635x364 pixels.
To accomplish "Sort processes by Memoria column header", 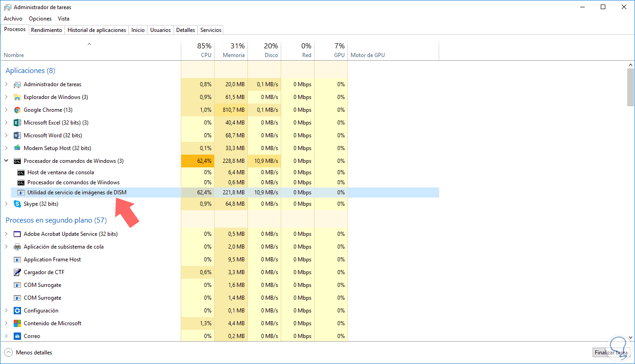I will click(231, 51).
